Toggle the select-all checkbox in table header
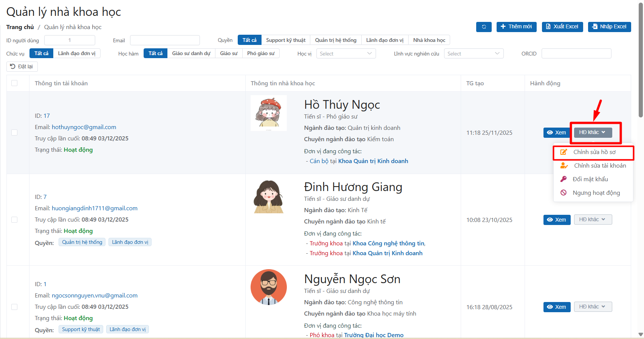644x339 pixels. click(x=14, y=83)
